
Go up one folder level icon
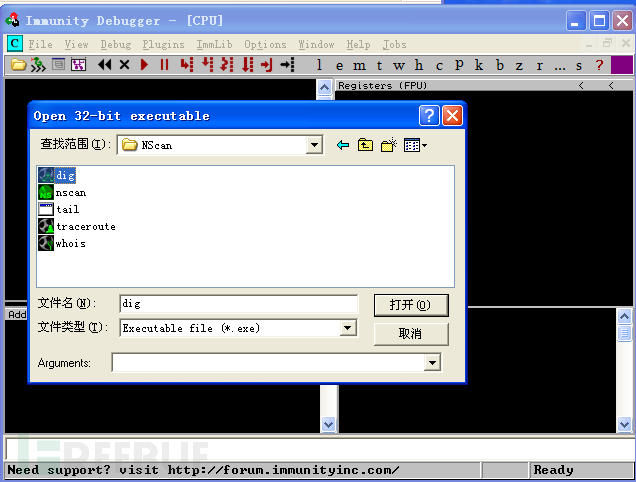click(x=365, y=145)
